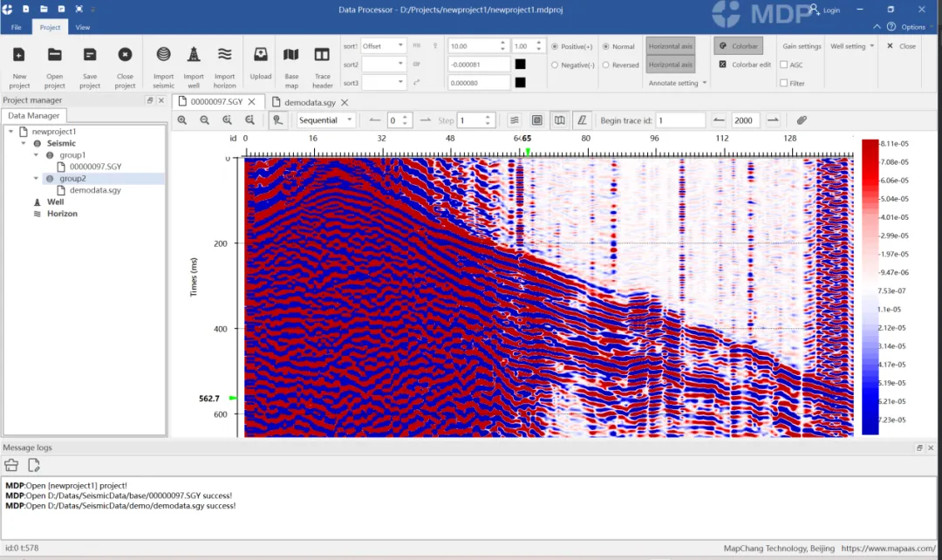
Task: Open the Sequential mode dropdown
Action: coord(326,120)
